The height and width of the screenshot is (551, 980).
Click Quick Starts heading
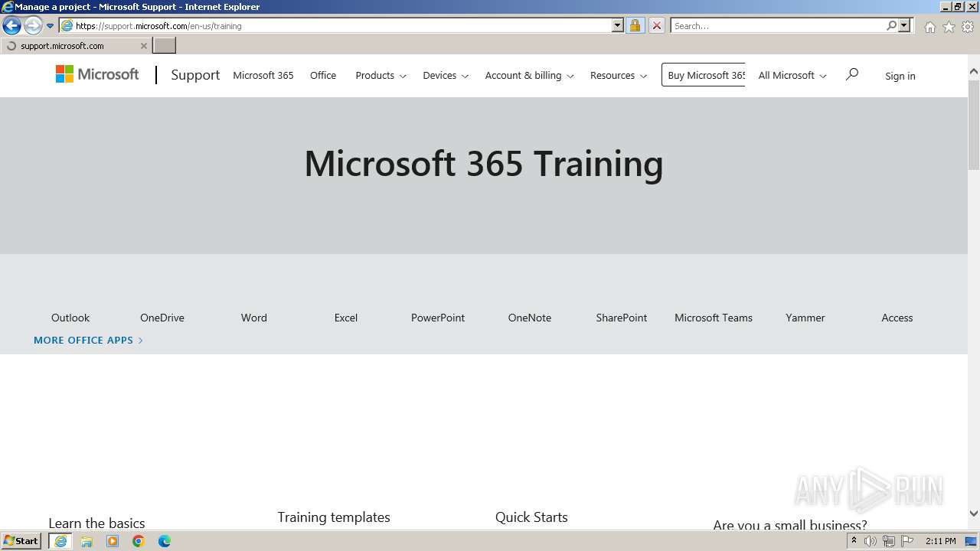click(x=531, y=517)
